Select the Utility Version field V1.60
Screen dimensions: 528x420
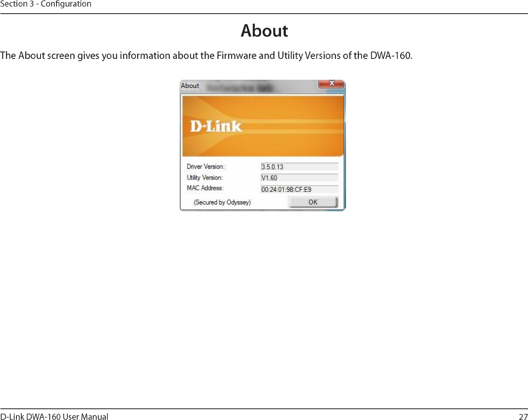tap(299, 178)
